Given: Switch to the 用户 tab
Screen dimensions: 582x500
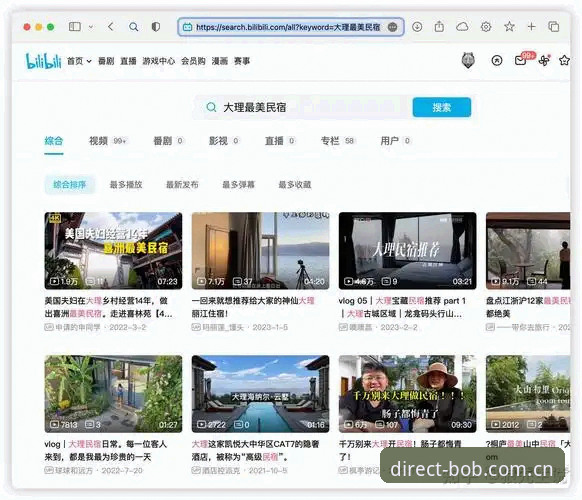Looking at the screenshot, I should coord(395,141).
